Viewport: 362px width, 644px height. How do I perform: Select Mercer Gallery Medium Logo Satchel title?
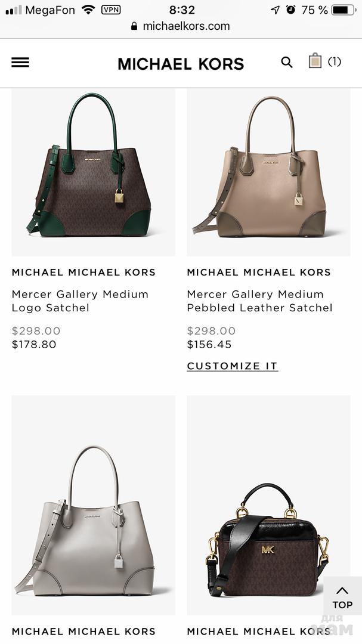pos(80,301)
